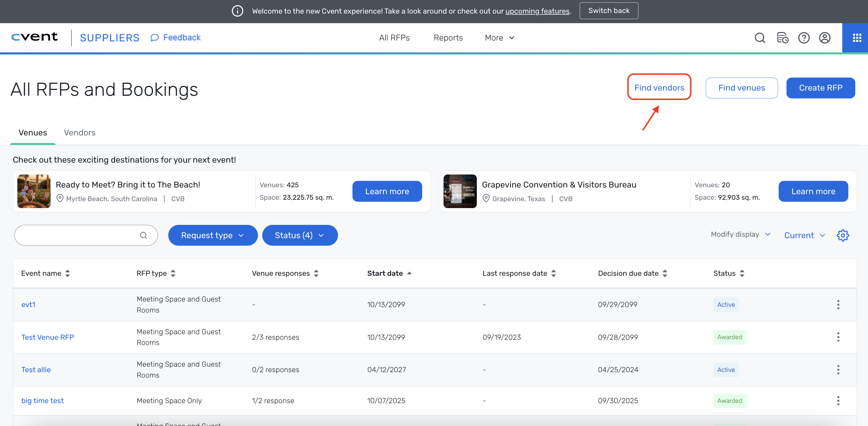Click the '0/2 responses' cell
Image resolution: width=868 pixels, height=426 pixels.
[275, 370]
